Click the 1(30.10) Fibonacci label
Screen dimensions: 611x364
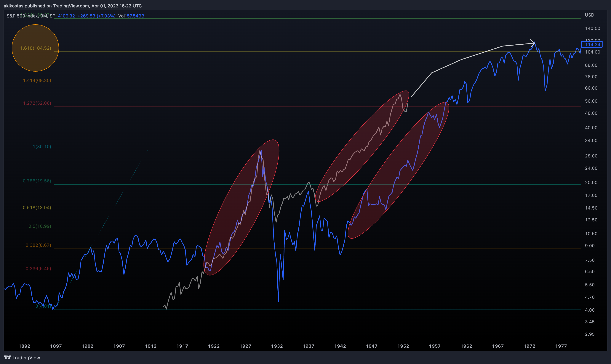coord(42,147)
